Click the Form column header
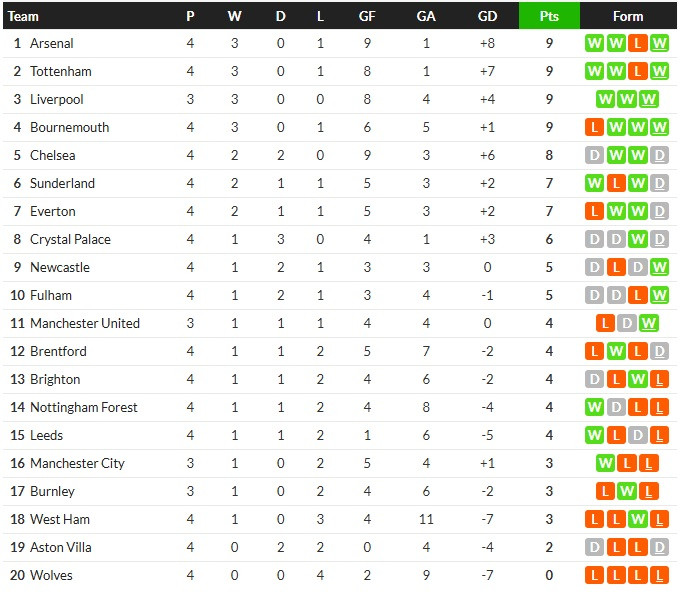Image resolution: width=687 pixels, height=599 pixels. [x=628, y=16]
